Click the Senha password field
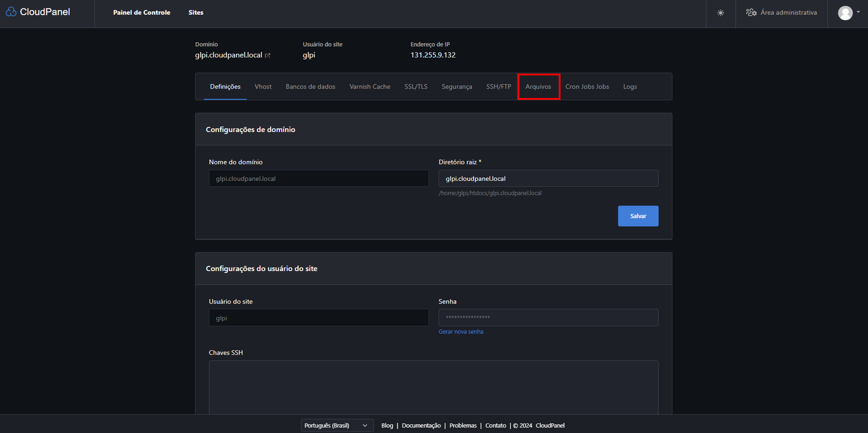The width and height of the screenshot is (868, 433). click(548, 317)
